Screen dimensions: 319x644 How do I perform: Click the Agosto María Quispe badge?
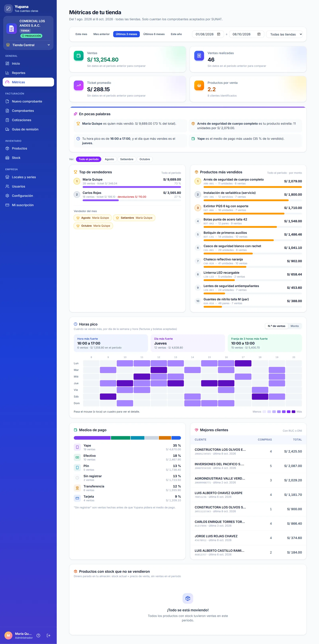pos(93,218)
